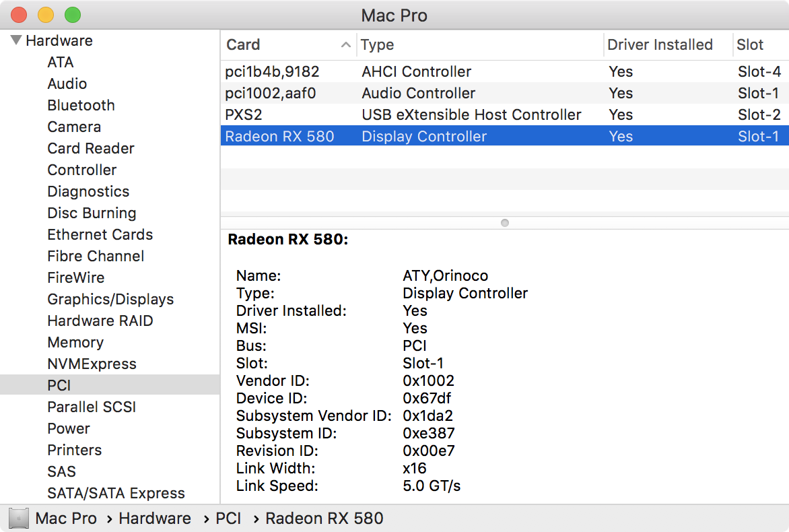The image size is (789, 532).
Task: Collapse the Hardware disclosure triangle
Action: coord(16,40)
